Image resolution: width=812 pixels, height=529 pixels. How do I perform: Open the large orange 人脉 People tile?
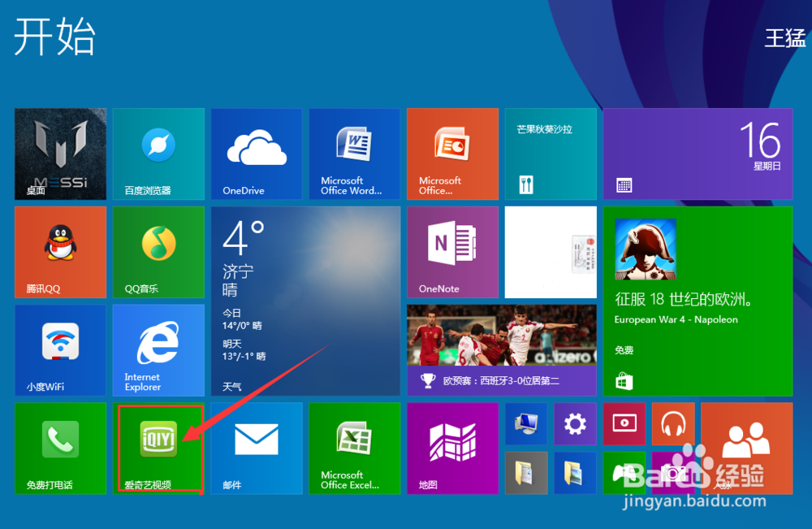click(x=747, y=449)
